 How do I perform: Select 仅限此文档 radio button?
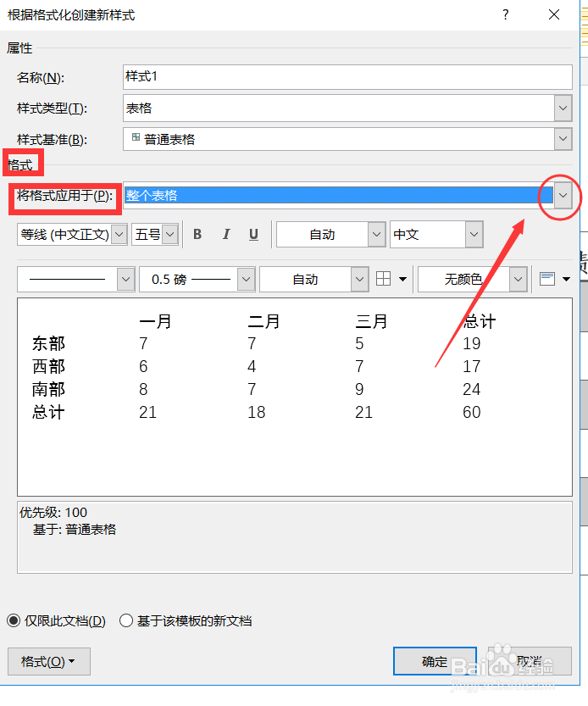(14, 621)
